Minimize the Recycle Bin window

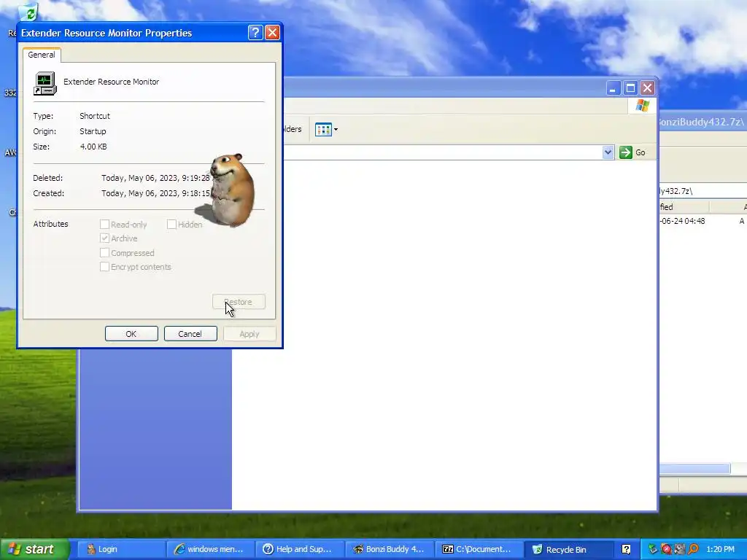point(613,88)
